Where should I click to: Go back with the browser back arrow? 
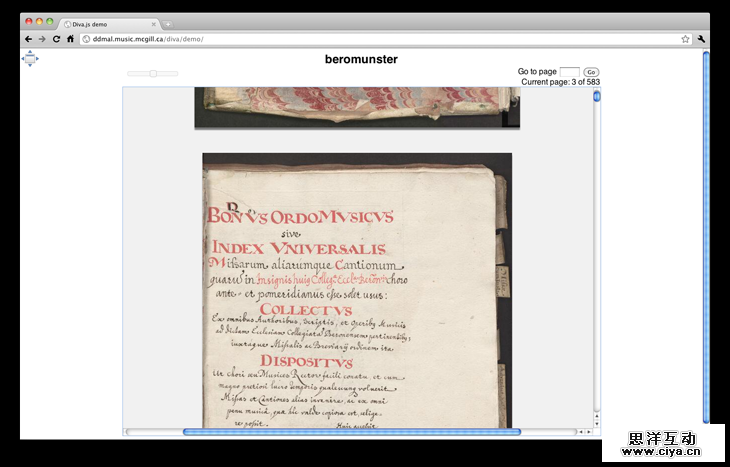click(x=28, y=39)
